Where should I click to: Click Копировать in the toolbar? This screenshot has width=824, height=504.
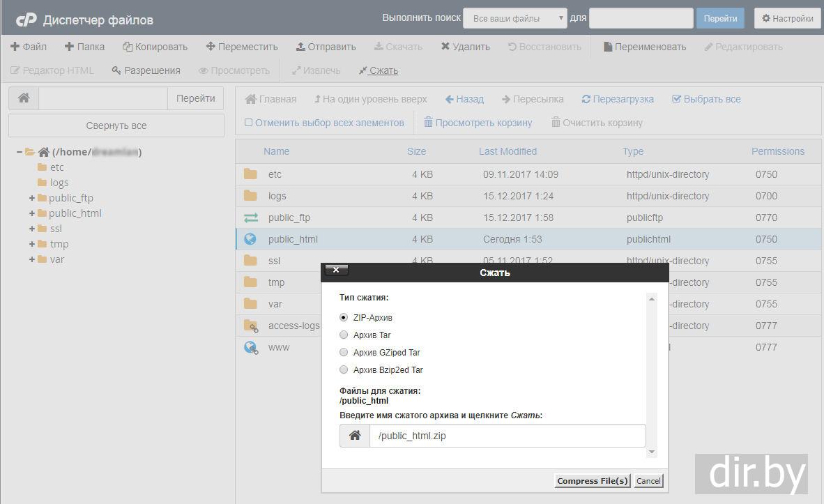pyautogui.click(x=155, y=47)
